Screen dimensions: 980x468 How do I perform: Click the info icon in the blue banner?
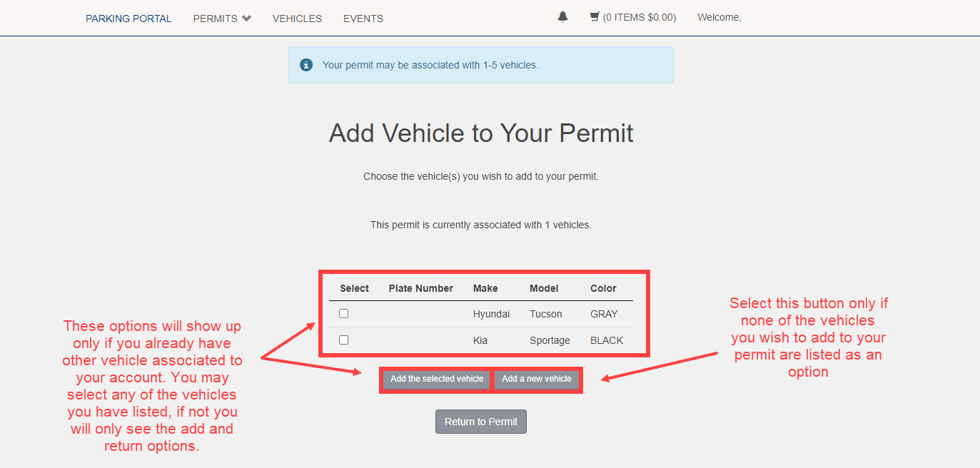[x=306, y=64]
